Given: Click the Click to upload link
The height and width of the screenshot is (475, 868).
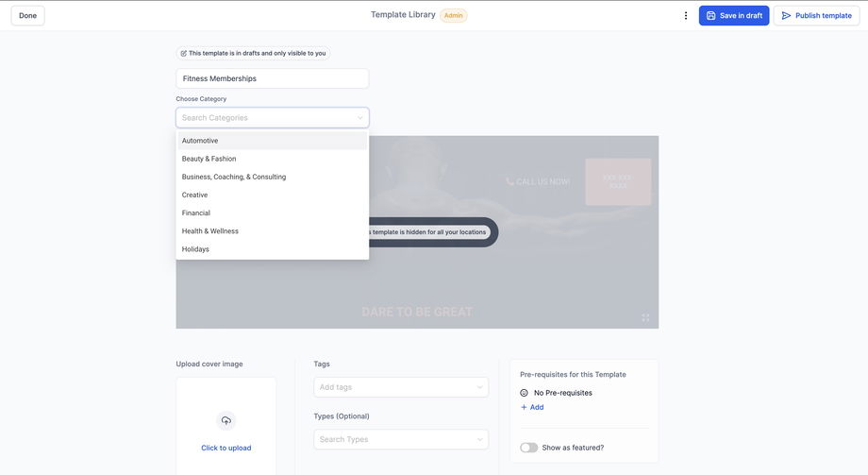Looking at the screenshot, I should point(225,448).
